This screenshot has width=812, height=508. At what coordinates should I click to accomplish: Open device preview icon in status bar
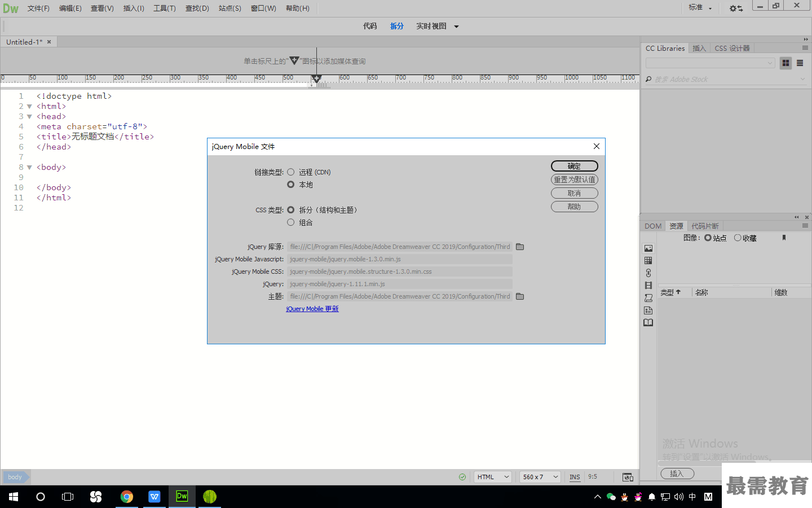point(628,477)
